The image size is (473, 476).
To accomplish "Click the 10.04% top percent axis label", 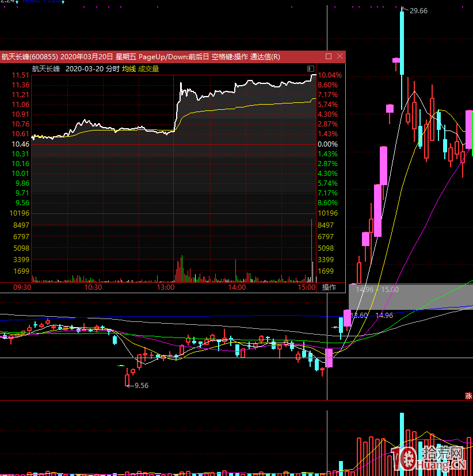I will point(330,75).
